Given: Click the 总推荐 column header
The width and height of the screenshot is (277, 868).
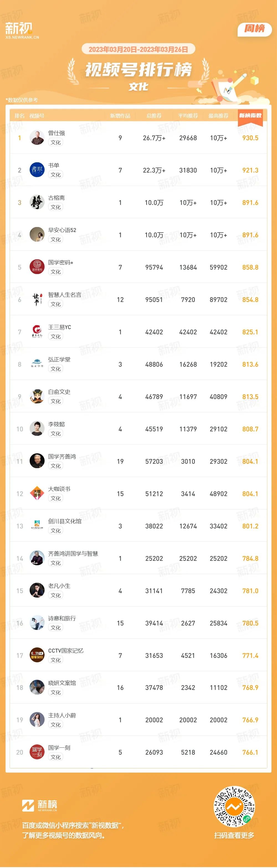Looking at the screenshot, I should click(x=154, y=116).
